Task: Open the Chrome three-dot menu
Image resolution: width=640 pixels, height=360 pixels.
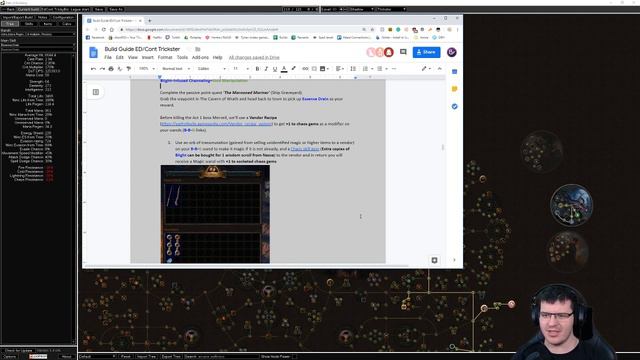Action: (457, 29)
